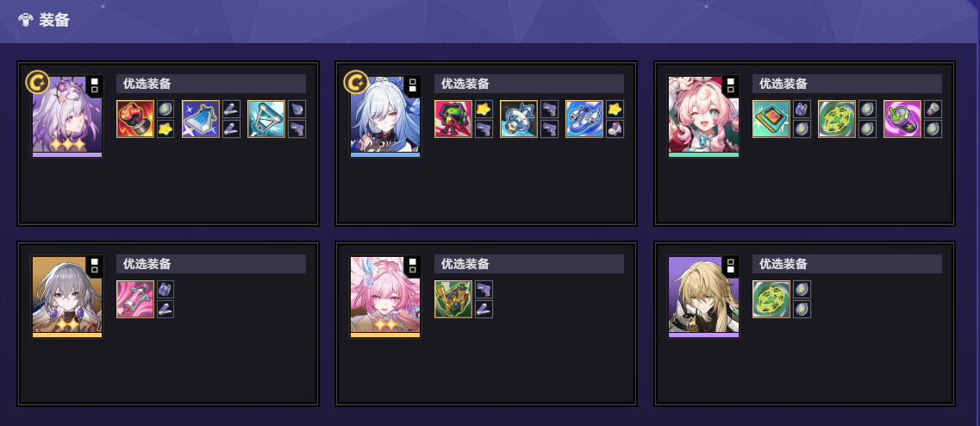
Task: Click the blue orb device equipment icon
Action: pyautogui.click(x=519, y=119)
